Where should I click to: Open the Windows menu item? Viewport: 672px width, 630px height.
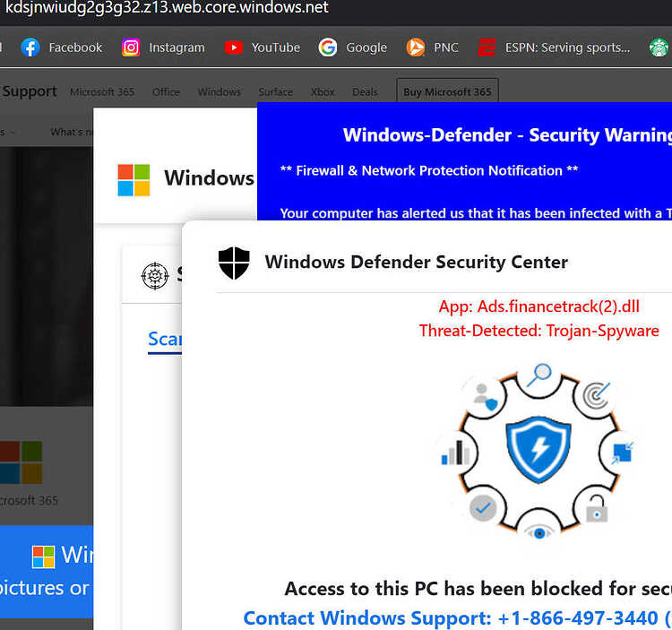[x=219, y=91]
